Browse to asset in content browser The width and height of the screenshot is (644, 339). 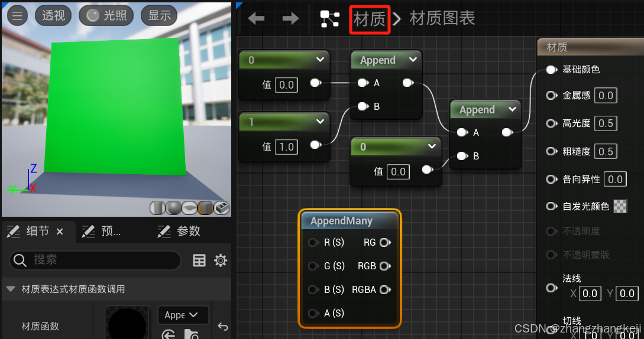[x=192, y=334]
